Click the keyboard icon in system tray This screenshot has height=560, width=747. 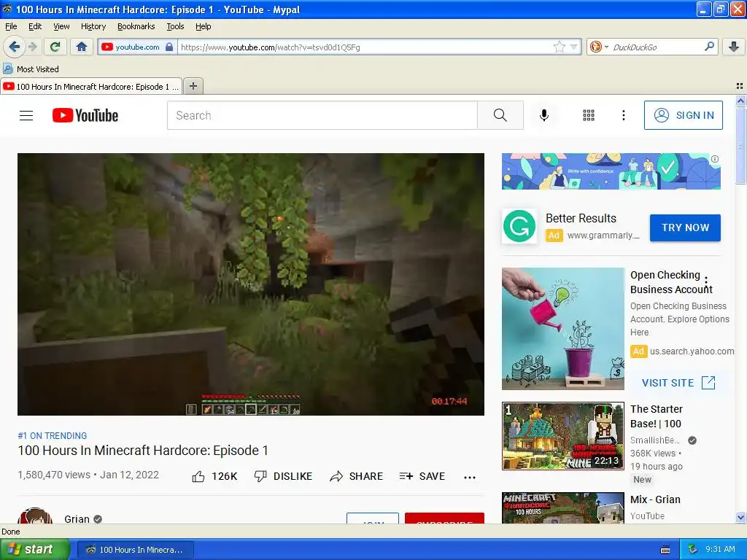(665, 550)
